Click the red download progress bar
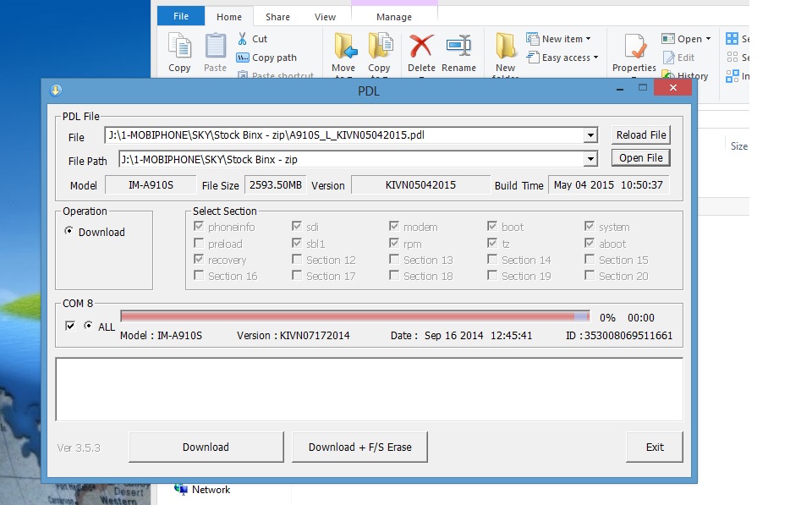Screen dimensions: 812x505 point(355,316)
